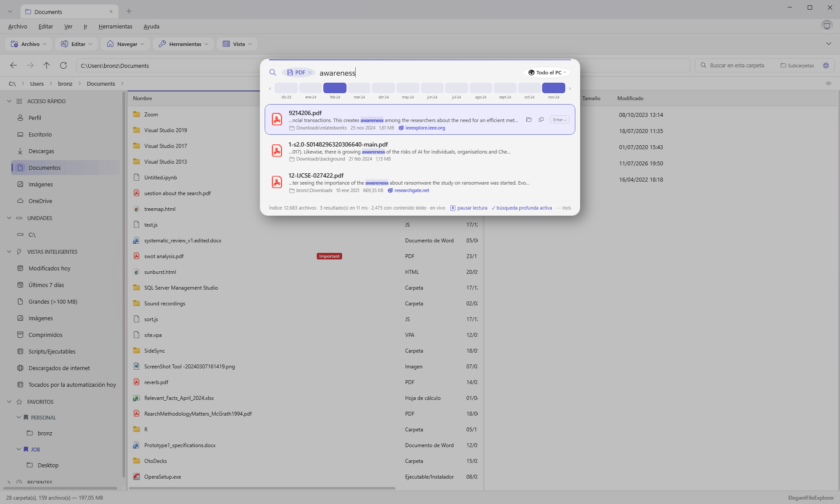The height and width of the screenshot is (504, 840).
Task: Click 'Buscar en esta carpeta' search box
Action: click(x=737, y=65)
